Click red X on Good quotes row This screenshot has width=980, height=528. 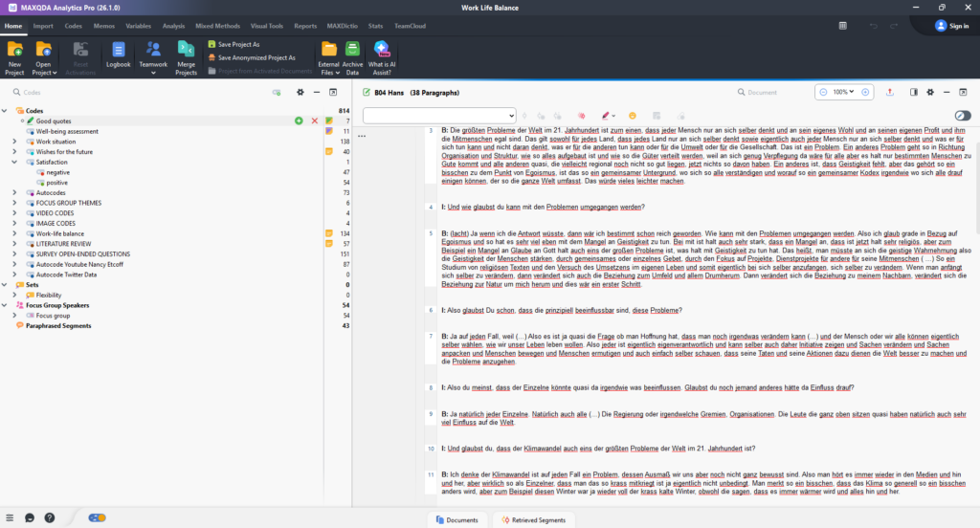tap(314, 121)
